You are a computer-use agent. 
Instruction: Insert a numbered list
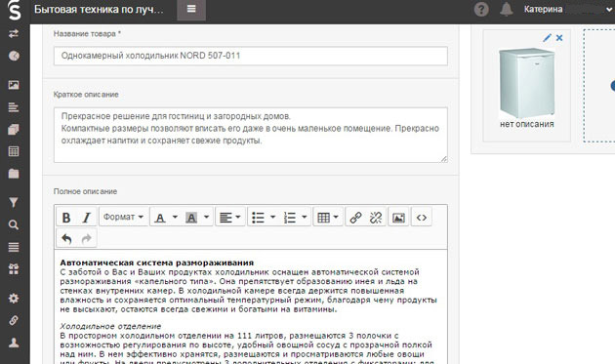click(290, 218)
